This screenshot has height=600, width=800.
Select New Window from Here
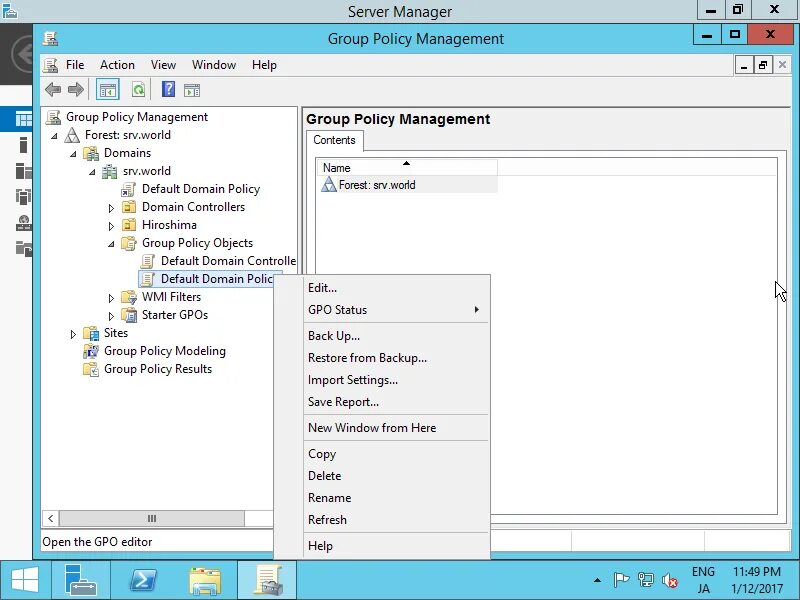pos(396,428)
